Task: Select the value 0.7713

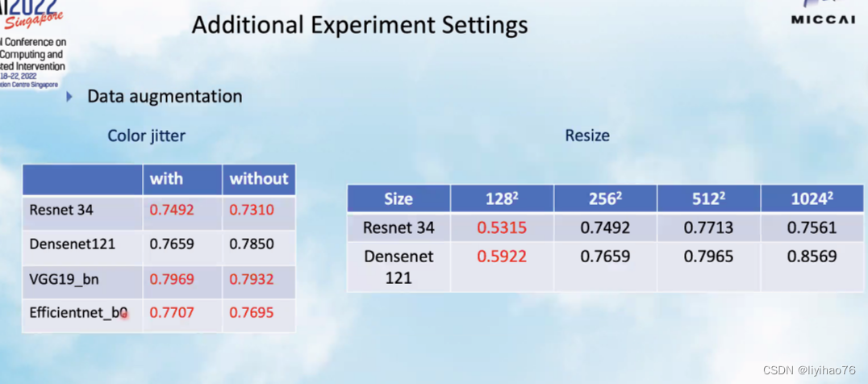Action: pos(709,228)
